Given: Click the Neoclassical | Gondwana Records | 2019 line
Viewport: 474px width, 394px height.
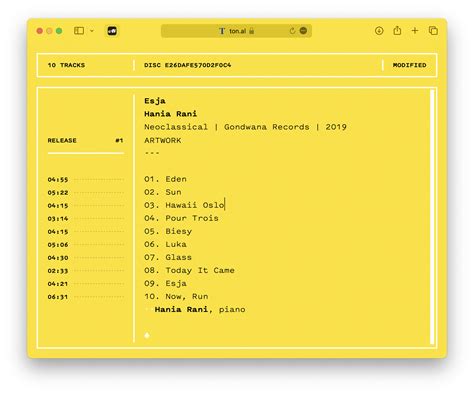Looking at the screenshot, I should click(245, 127).
